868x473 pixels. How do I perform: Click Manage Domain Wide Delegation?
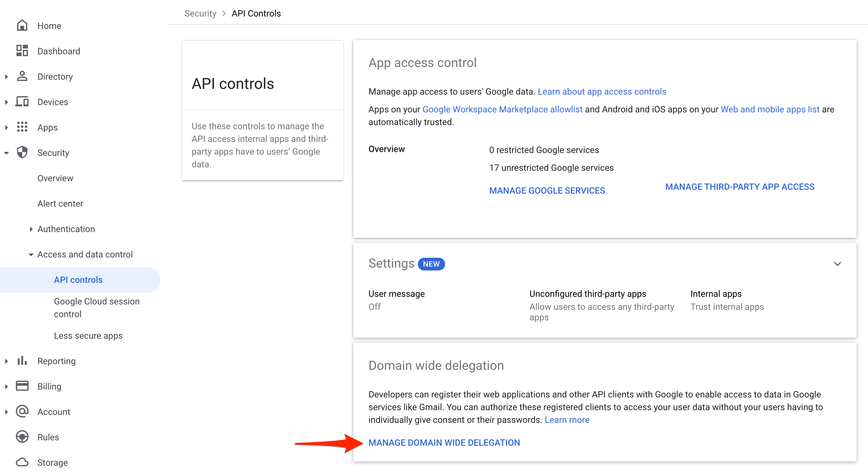click(444, 443)
